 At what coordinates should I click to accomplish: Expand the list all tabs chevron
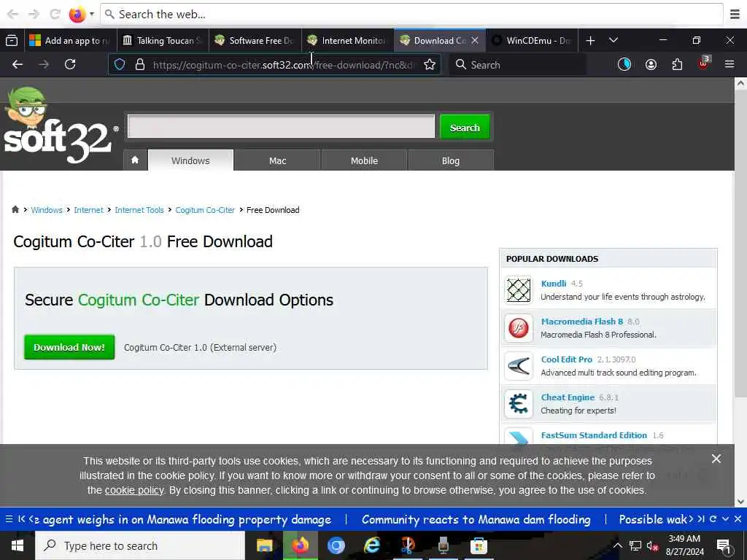pyautogui.click(x=614, y=41)
